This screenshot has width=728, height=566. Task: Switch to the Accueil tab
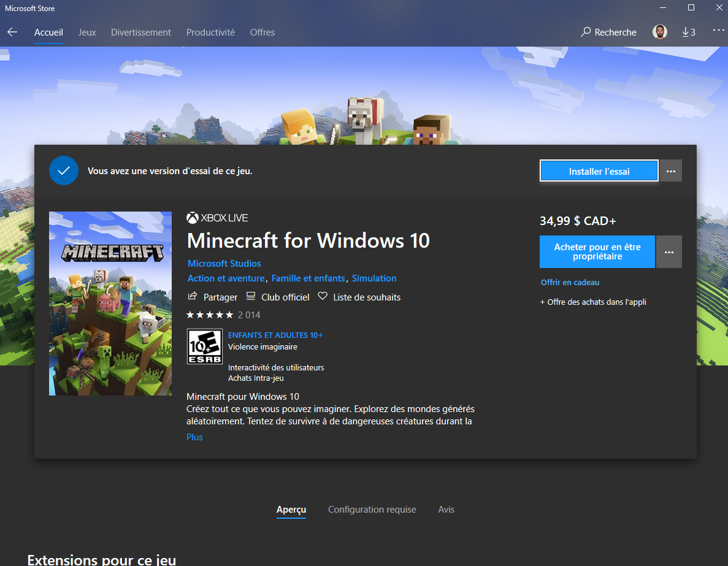[x=48, y=33]
